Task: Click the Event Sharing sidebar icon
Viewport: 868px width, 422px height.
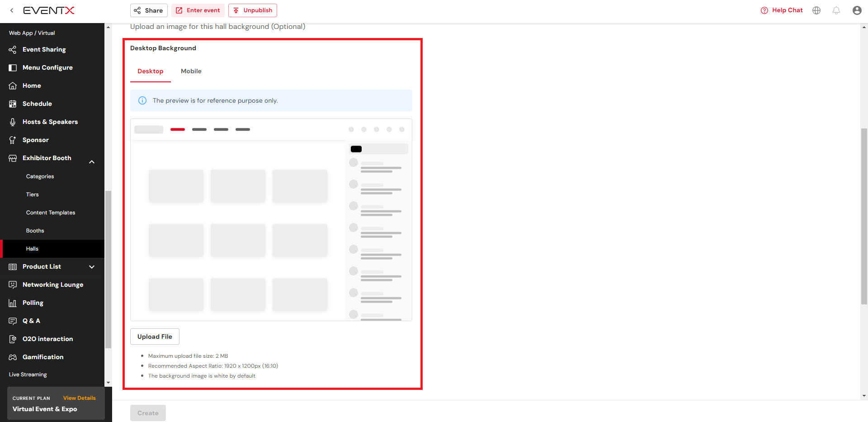Action: [13, 50]
